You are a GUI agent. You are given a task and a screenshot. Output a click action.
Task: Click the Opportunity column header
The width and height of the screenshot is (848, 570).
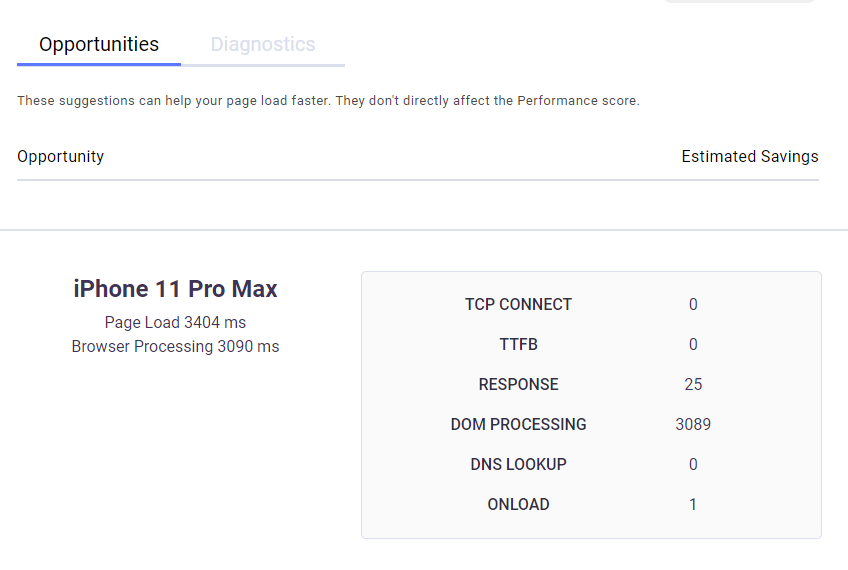(61, 156)
